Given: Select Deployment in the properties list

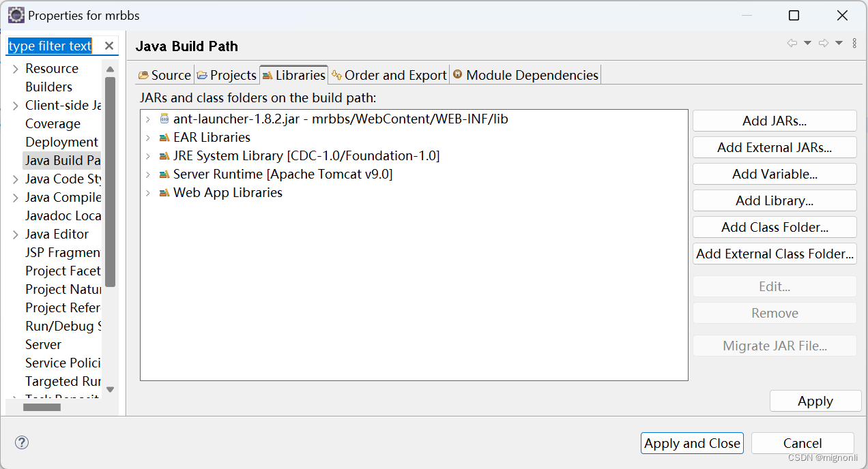Looking at the screenshot, I should coord(62,142).
